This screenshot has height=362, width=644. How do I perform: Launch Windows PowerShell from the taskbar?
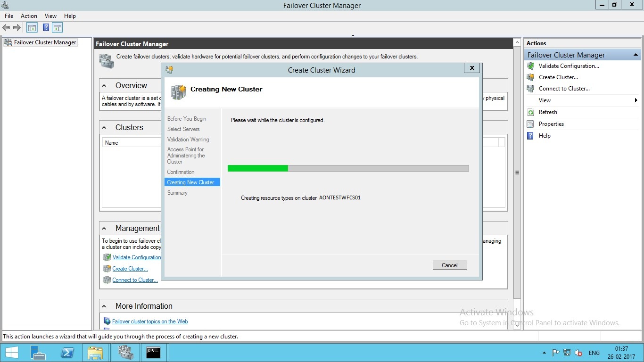66,353
